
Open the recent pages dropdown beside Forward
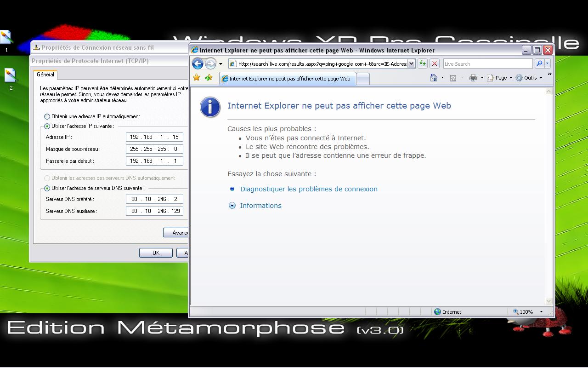click(x=220, y=64)
